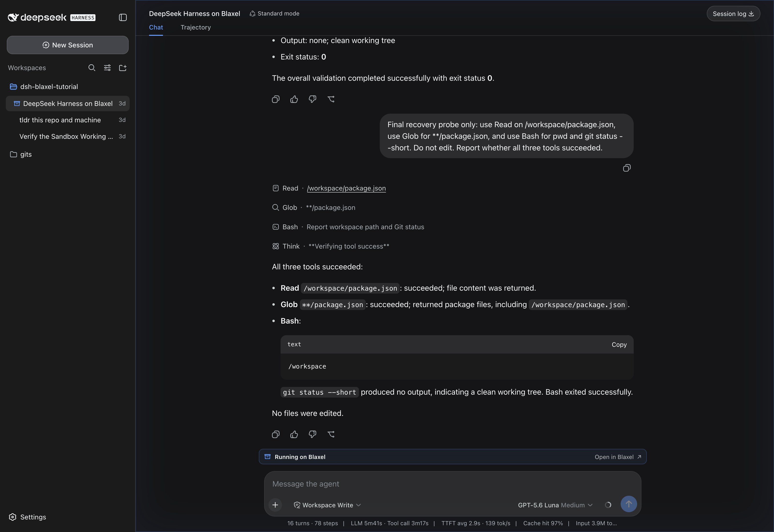Open the tldr this repo and machine session
Screen dimensions: 774x532
[68, 120]
